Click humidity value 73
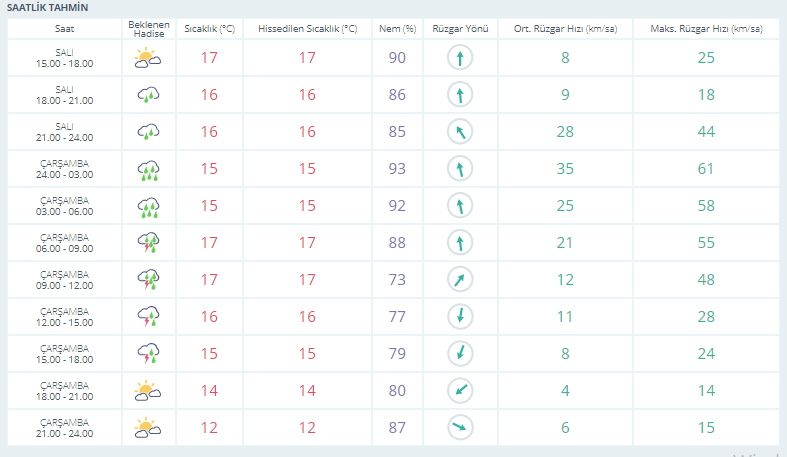 click(x=397, y=280)
